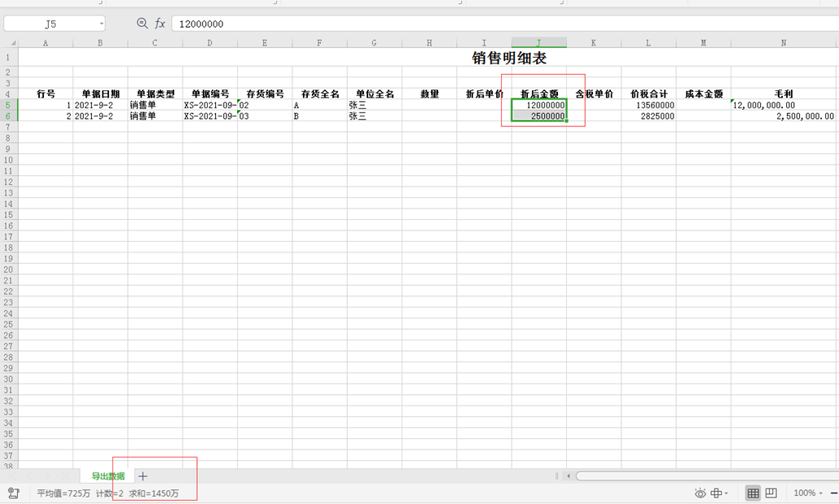The image size is (839, 504).
Task: Open the reading mode crosshair dropdown
Action: 720,493
